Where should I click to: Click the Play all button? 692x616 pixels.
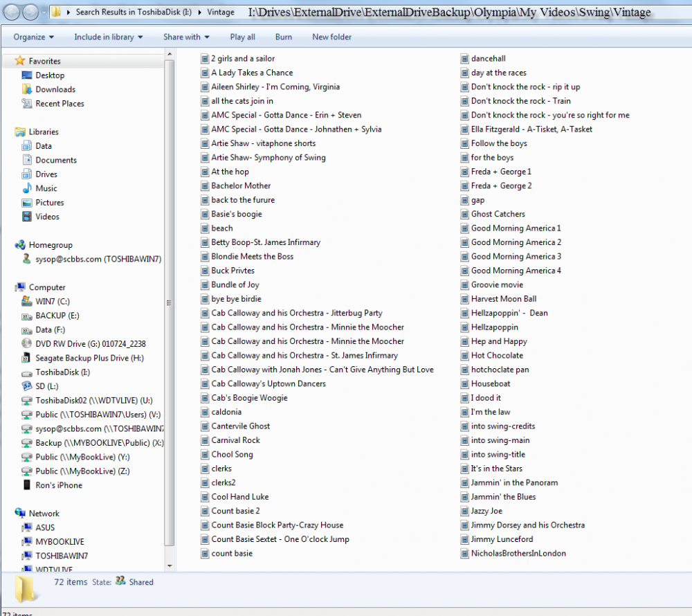click(242, 37)
